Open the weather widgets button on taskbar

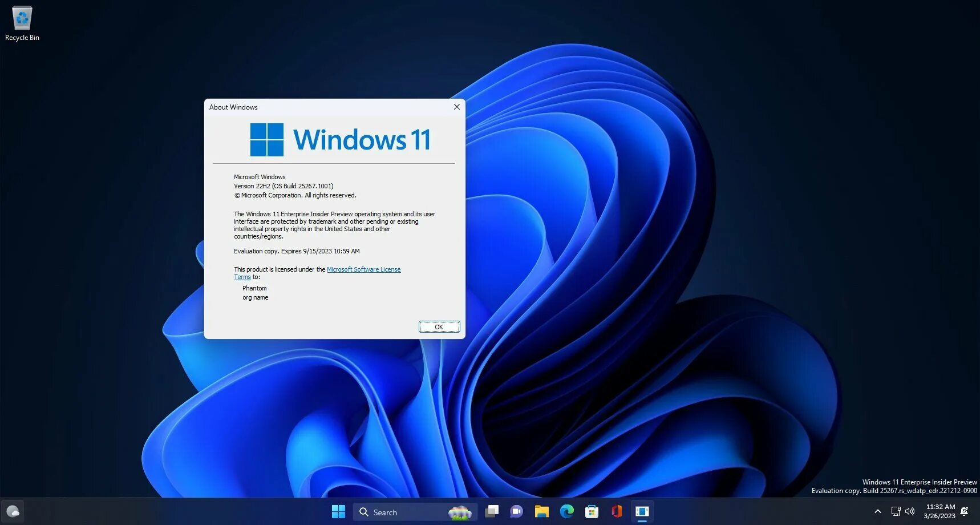point(13,512)
